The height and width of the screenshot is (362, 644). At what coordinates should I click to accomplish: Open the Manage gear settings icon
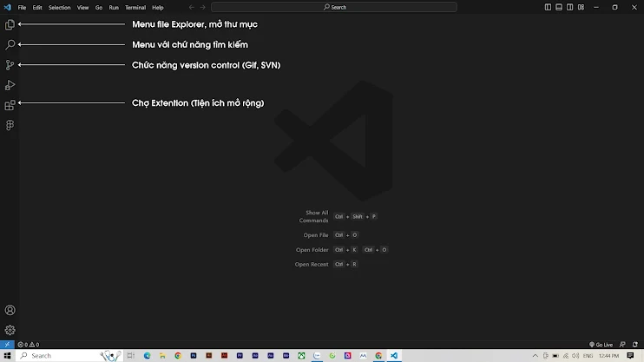pyautogui.click(x=10, y=330)
